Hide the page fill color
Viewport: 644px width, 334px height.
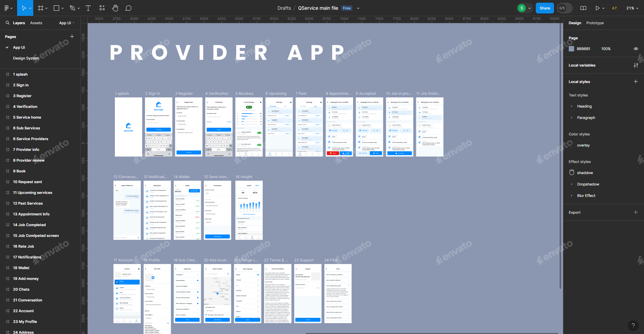(636, 49)
